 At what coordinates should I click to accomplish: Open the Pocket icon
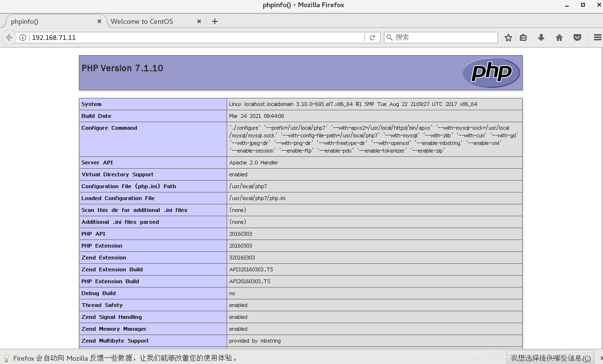pyautogui.click(x=577, y=38)
